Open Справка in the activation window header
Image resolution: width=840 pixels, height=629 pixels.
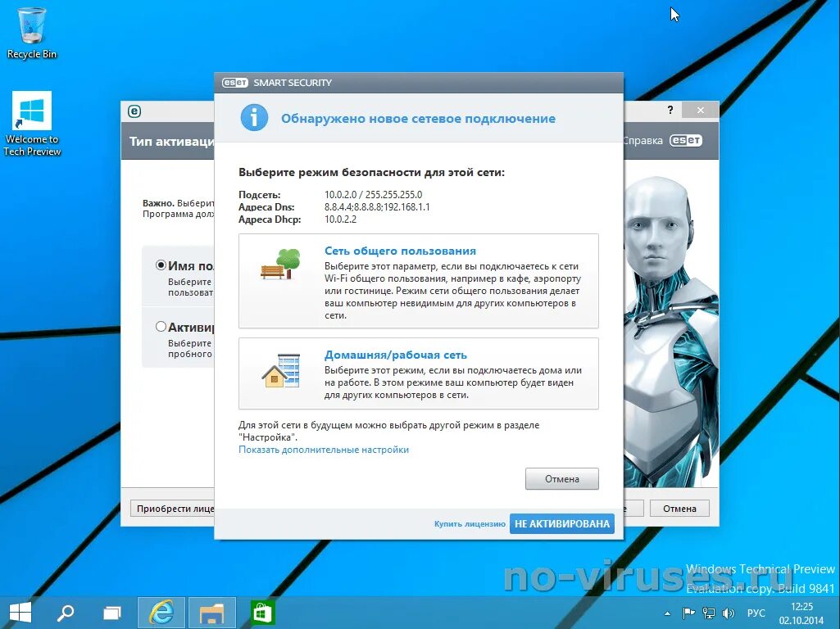(642, 141)
